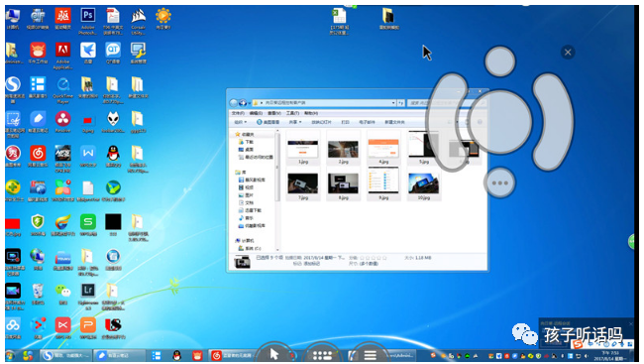This screenshot has height=364, width=644.
Task: Open the three-dots overlay circle button
Action: tap(499, 183)
